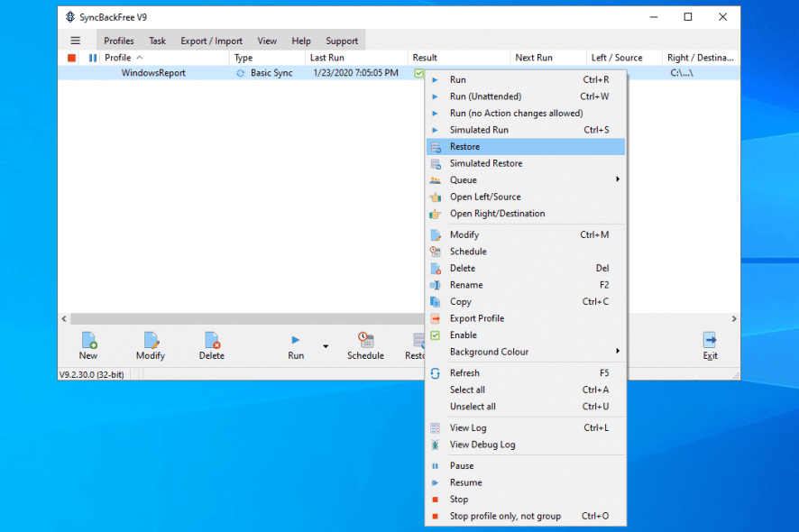Select Simulated Run from context menu
This screenshot has width=799, height=532.
point(526,130)
